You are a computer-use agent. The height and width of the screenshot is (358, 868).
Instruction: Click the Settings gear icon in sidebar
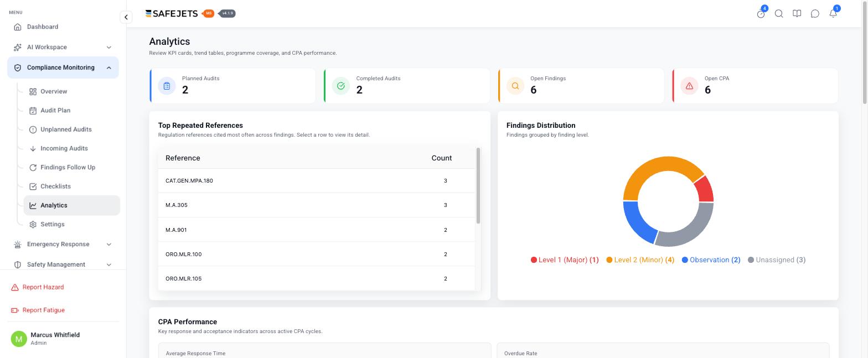33,224
